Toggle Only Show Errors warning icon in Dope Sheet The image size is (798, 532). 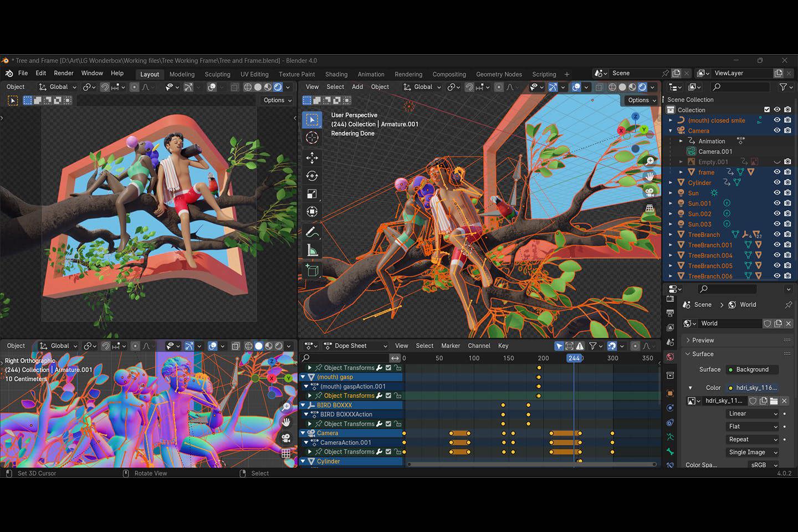point(580,346)
